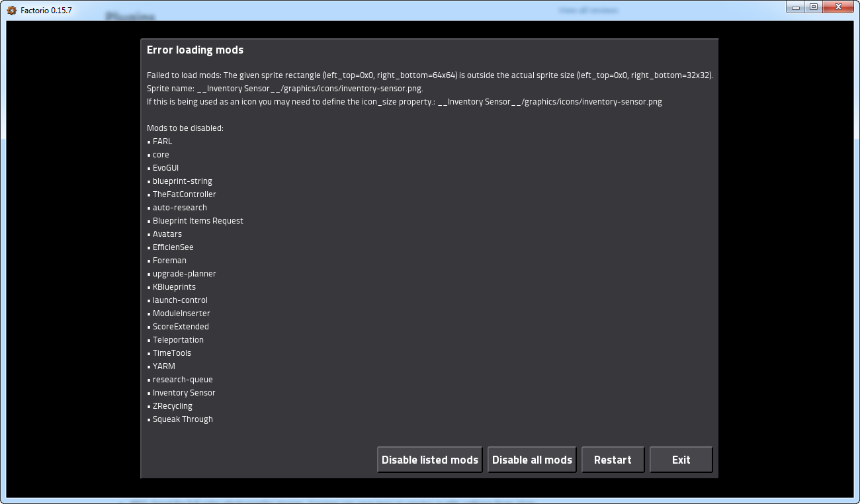The width and height of the screenshot is (860, 504).
Task: Click the Error loading mods heading
Action: tap(195, 50)
